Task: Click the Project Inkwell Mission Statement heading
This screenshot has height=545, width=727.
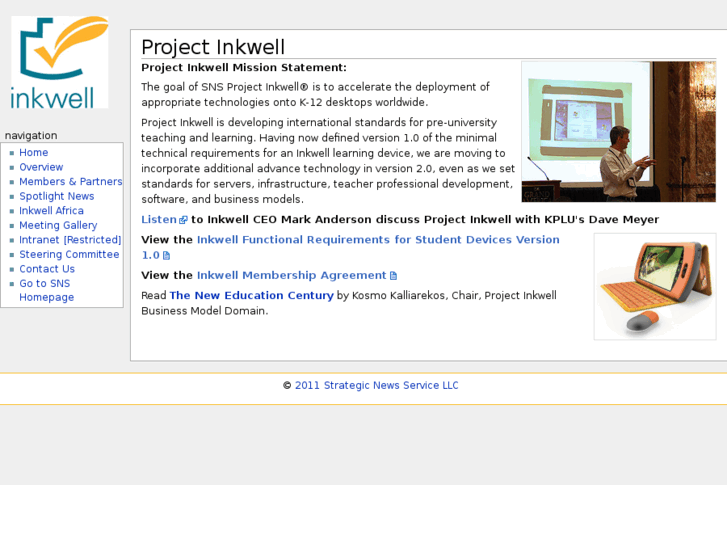Action: (x=244, y=68)
